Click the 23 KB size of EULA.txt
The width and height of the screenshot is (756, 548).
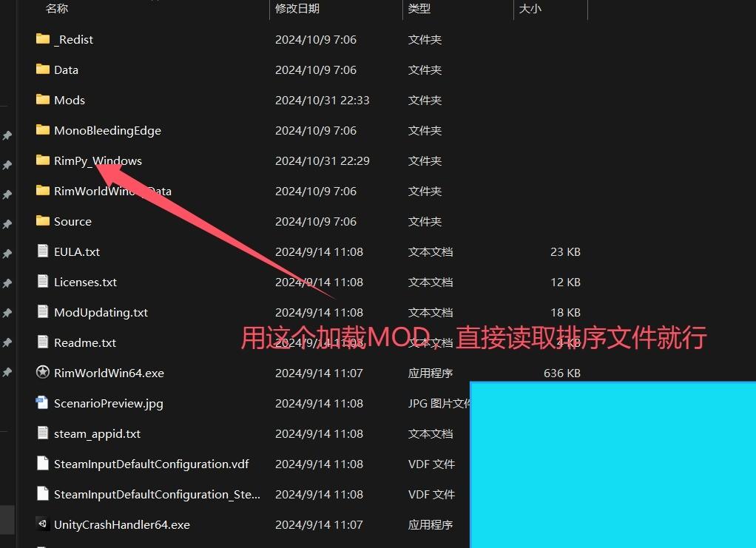tap(565, 252)
